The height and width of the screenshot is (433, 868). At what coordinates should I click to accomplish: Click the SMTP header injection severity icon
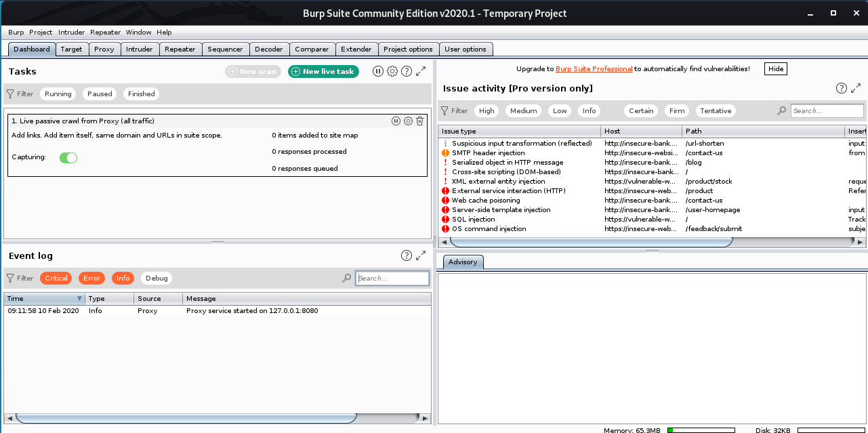[x=445, y=153]
